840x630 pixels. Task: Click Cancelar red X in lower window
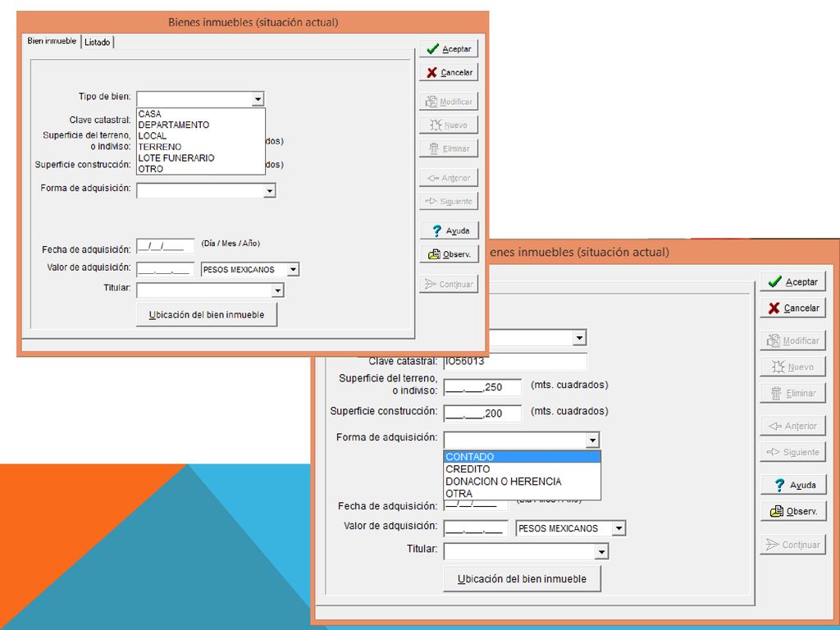793,308
